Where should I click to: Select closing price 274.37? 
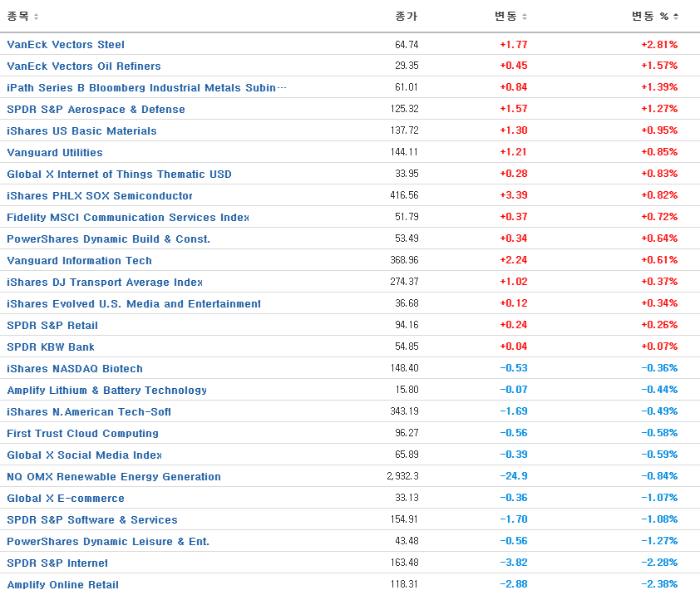[x=405, y=283]
